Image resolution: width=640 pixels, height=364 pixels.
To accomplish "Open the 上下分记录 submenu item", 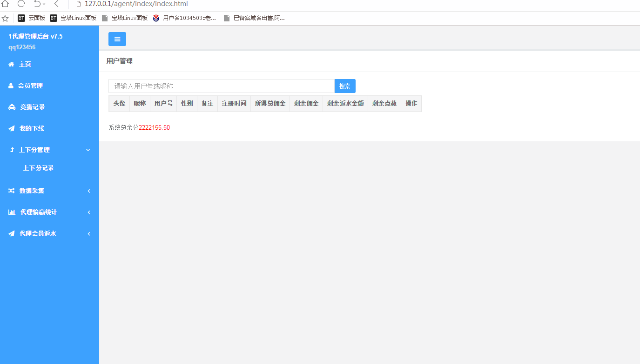I will click(x=39, y=168).
